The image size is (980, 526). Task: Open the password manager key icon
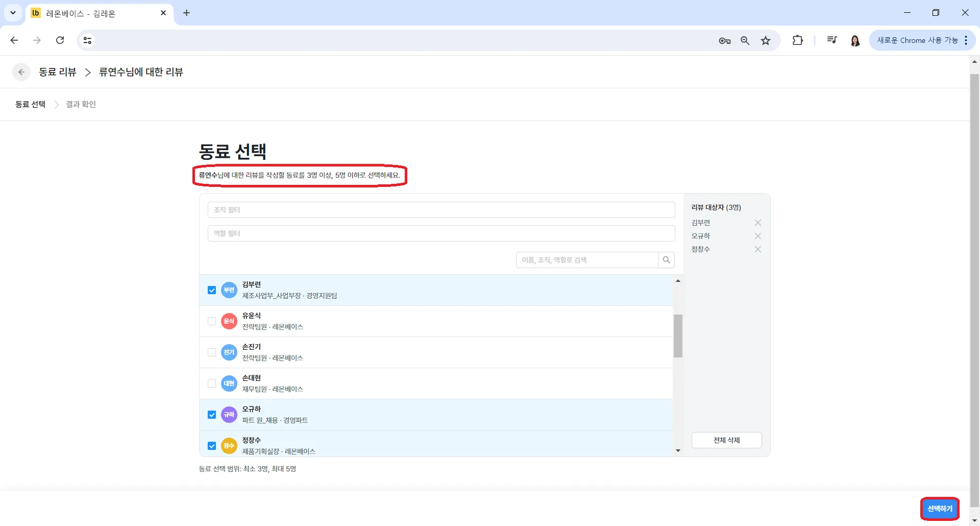724,41
